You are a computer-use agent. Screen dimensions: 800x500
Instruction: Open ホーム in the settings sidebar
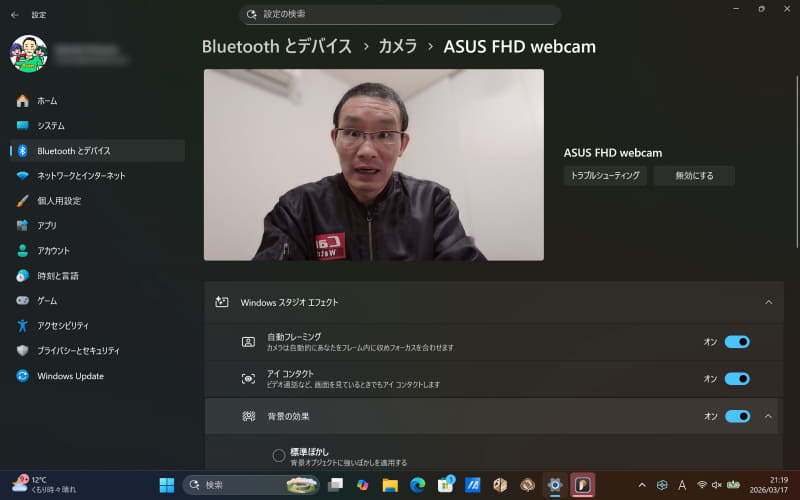[x=97, y=101]
